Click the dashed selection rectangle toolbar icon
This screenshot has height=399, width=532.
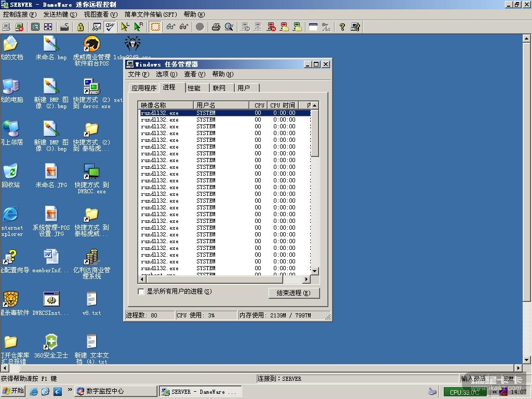click(x=155, y=27)
